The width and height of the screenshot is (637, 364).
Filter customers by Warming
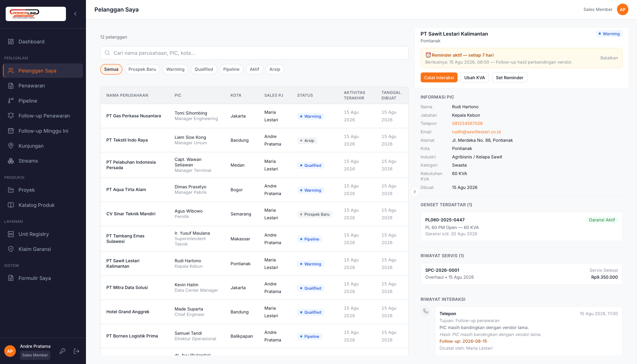(175, 69)
